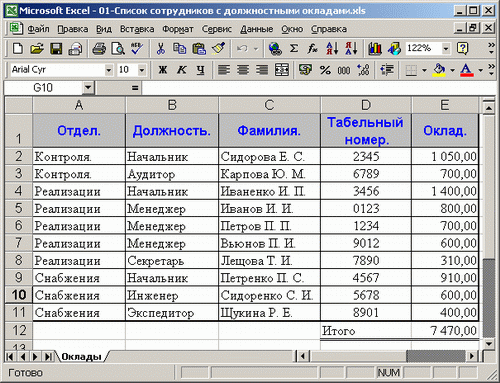Toggle bold Ж formatting

pyautogui.click(x=163, y=70)
